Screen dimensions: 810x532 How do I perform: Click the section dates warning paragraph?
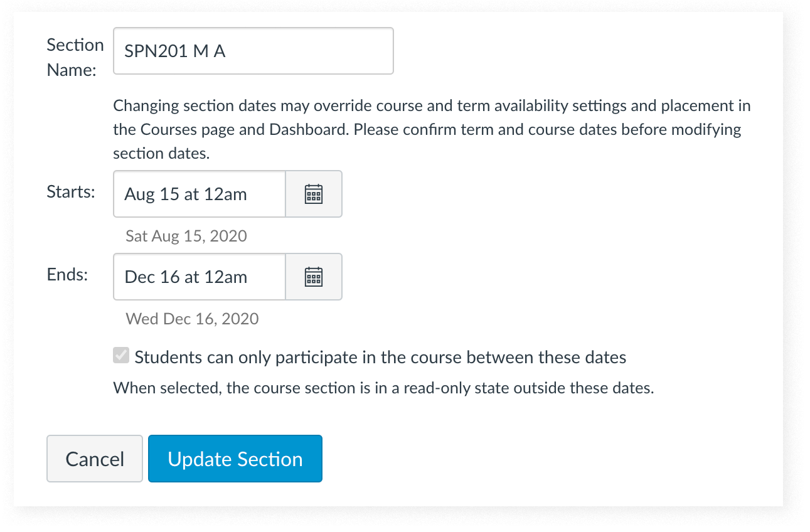[432, 129]
